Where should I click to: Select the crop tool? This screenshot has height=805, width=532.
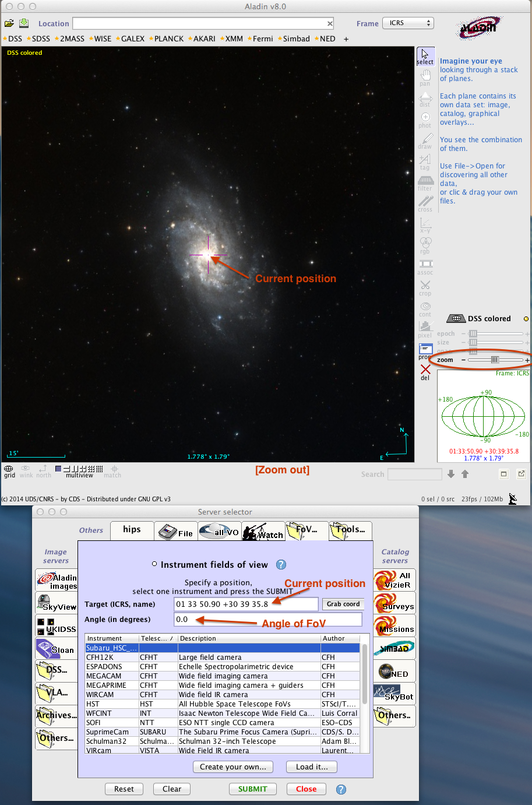pos(425,287)
